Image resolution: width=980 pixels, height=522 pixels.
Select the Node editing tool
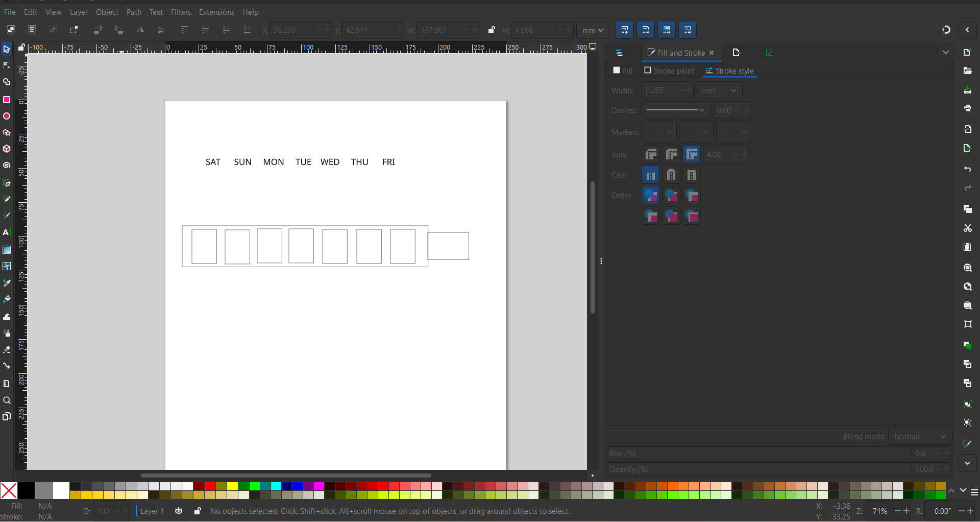(x=7, y=65)
